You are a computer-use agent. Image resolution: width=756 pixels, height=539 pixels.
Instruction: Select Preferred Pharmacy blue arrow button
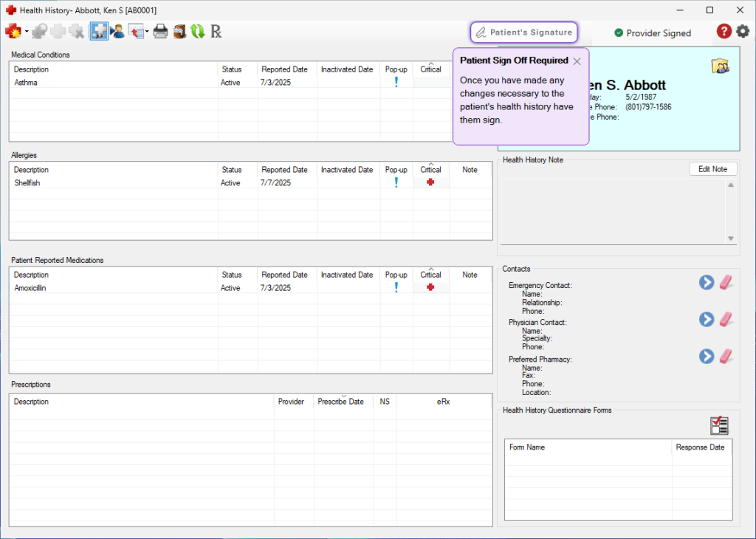(707, 357)
